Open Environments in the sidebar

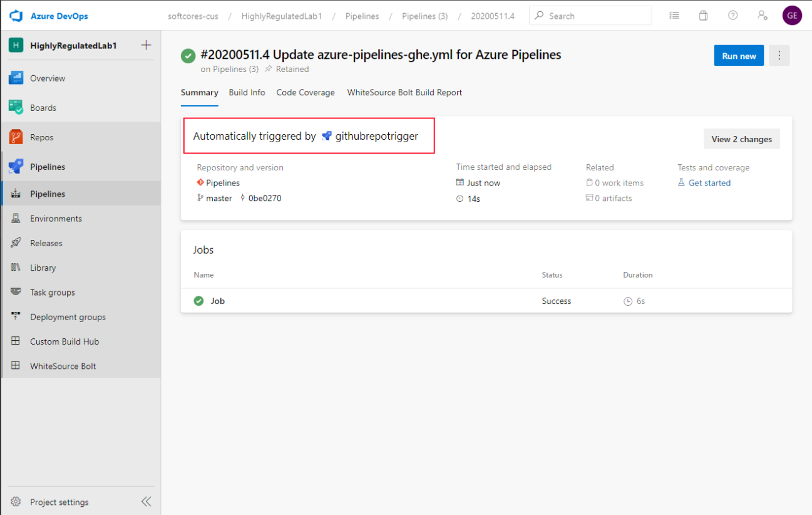(x=80, y=219)
